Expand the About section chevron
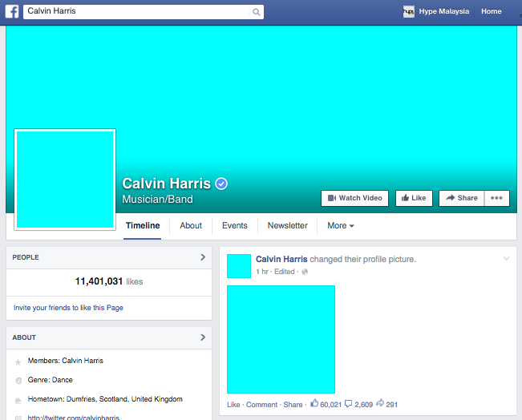The width and height of the screenshot is (522, 420). pyautogui.click(x=203, y=337)
